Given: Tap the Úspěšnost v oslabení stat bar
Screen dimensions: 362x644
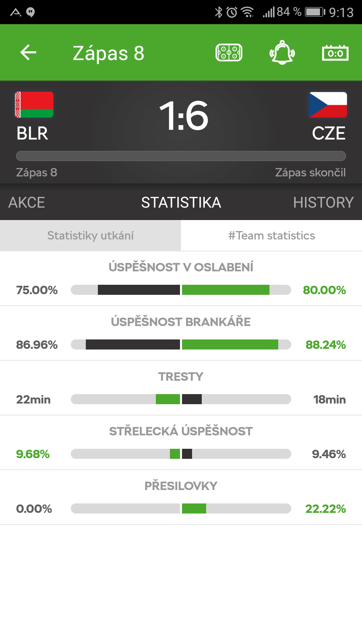Looking at the screenshot, I should coord(181,290).
